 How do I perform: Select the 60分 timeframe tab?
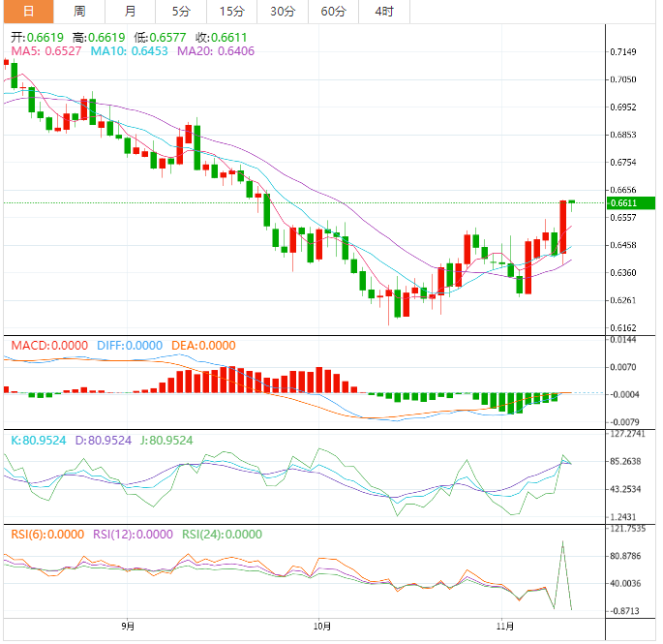click(333, 12)
